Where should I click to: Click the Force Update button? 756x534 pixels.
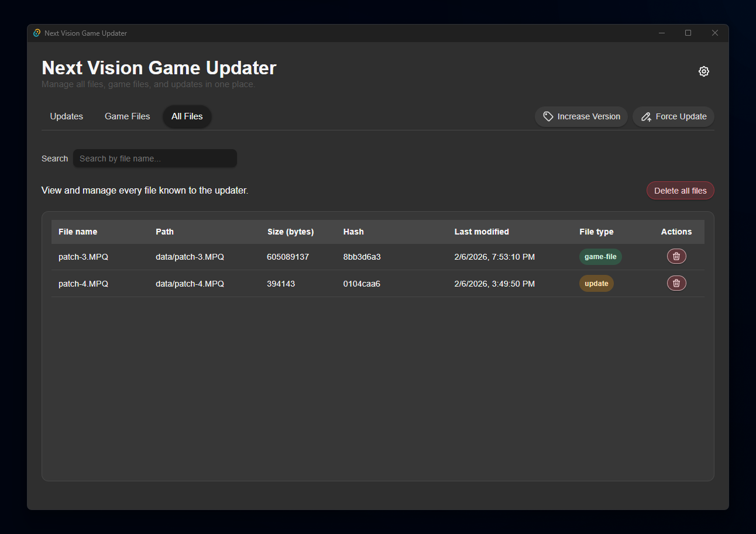[x=673, y=116]
